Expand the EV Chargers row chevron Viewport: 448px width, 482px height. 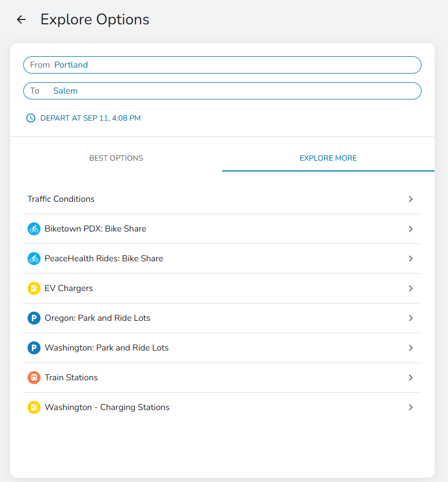[411, 288]
